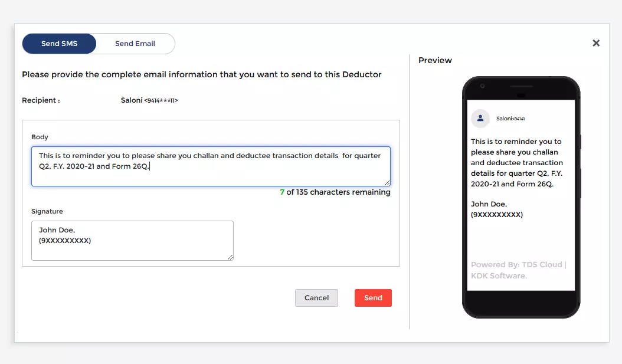Click the green character count number 7
This screenshot has height=364, width=622.
coord(281,192)
